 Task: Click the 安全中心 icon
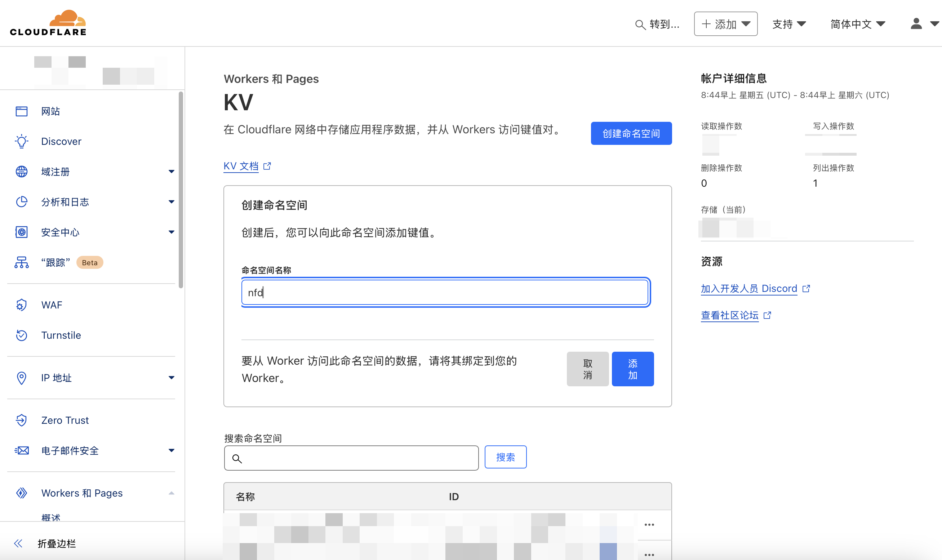(22, 232)
